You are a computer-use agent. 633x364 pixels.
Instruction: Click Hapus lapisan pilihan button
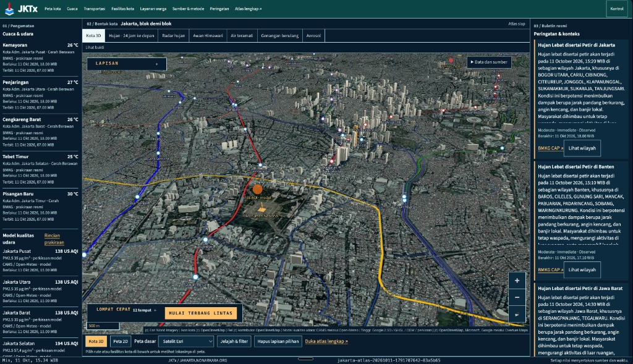pyautogui.click(x=278, y=341)
